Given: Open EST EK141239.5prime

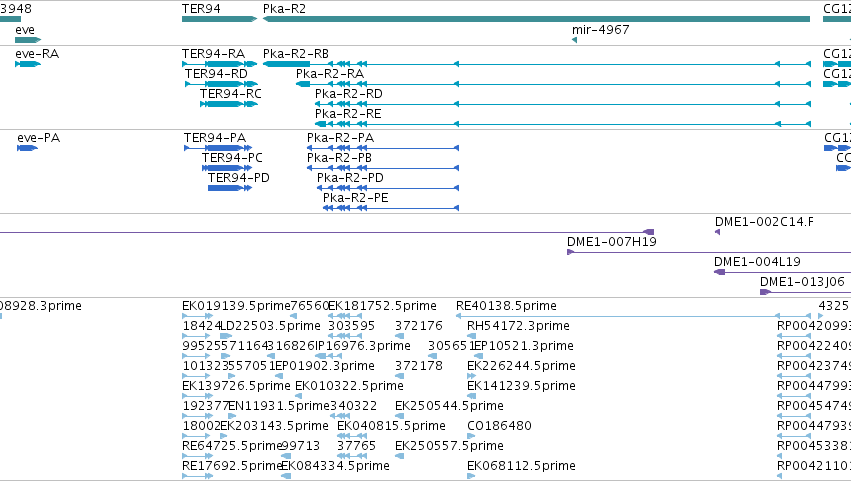Looking at the screenshot, I should pyautogui.click(x=472, y=397).
